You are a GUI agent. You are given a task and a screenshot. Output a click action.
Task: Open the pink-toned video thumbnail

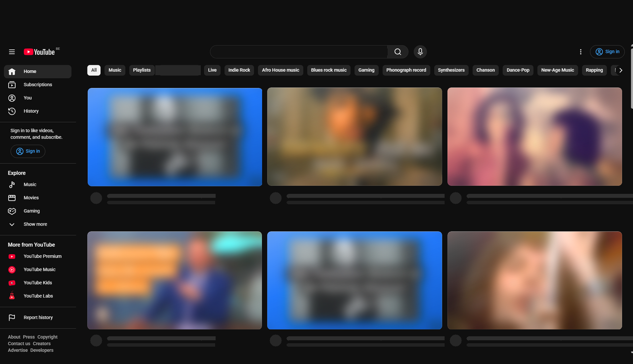tap(535, 137)
